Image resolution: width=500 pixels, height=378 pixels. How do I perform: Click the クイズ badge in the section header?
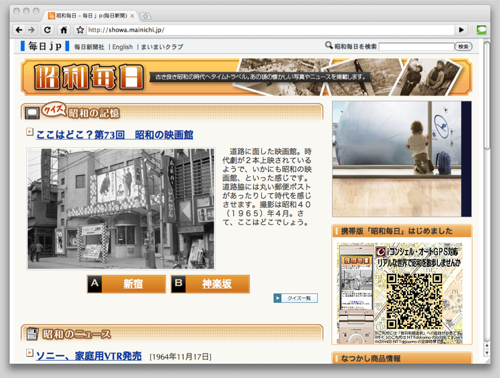pyautogui.click(x=54, y=109)
